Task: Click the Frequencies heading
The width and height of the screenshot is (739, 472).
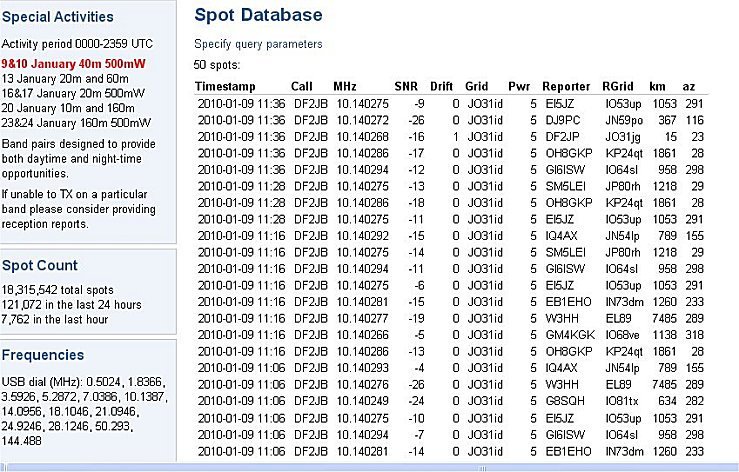Action: [43, 355]
